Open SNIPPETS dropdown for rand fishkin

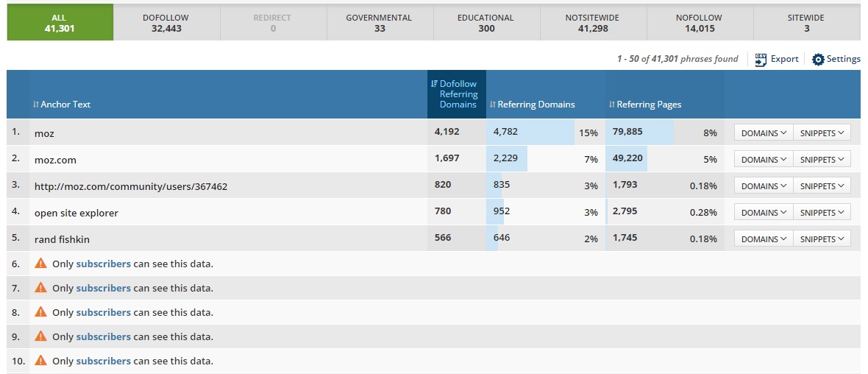(x=822, y=239)
